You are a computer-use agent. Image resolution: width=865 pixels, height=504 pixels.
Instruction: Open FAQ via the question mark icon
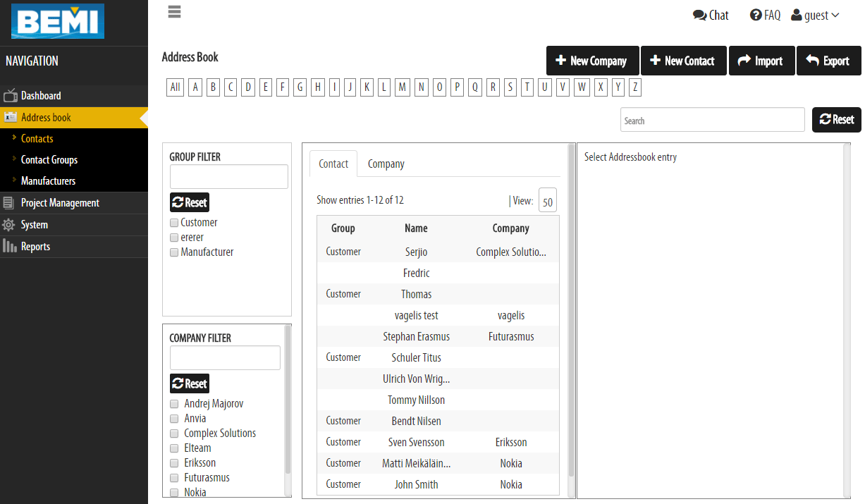[756, 15]
